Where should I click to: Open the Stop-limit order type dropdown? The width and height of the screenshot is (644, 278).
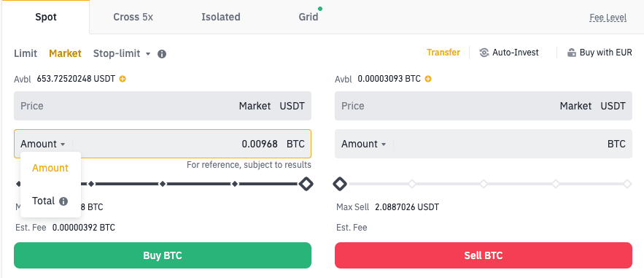(122, 53)
